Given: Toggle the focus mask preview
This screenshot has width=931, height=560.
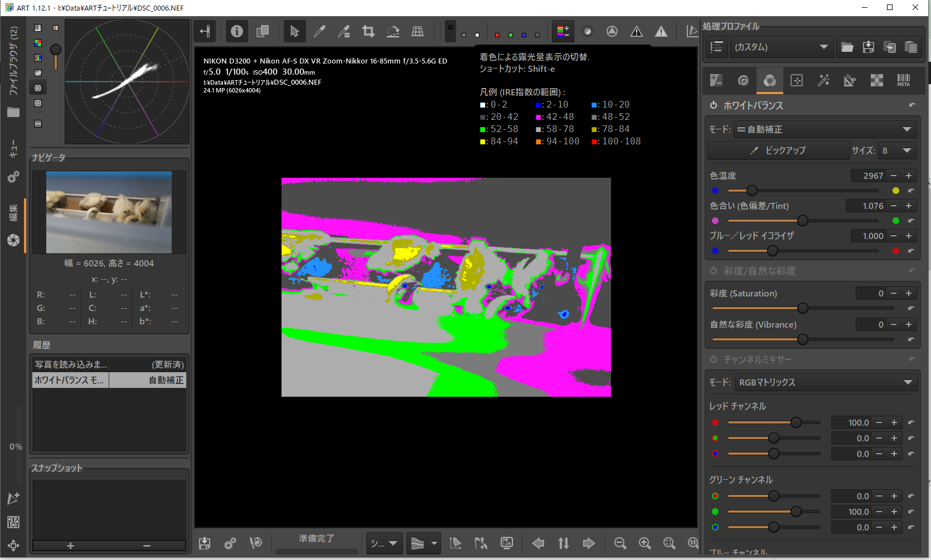Looking at the screenshot, I should [x=612, y=31].
